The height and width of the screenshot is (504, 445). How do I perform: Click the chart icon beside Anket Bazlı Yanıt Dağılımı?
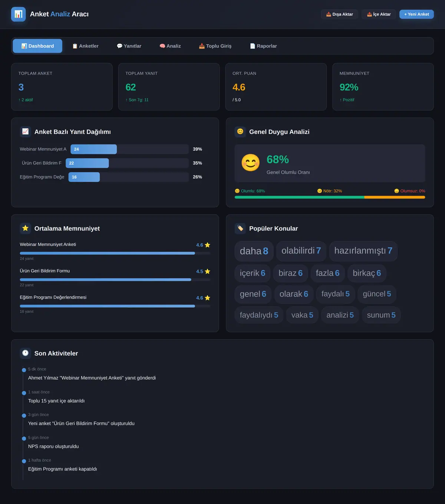click(x=25, y=131)
